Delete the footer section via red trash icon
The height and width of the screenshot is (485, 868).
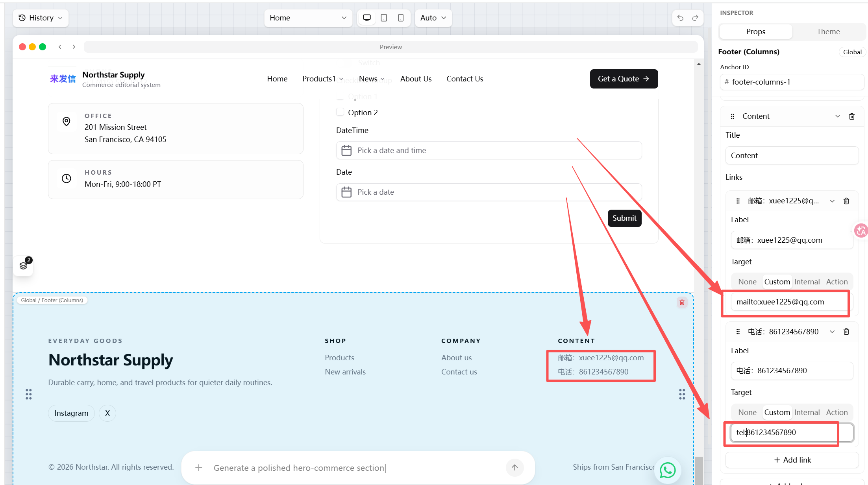682,302
